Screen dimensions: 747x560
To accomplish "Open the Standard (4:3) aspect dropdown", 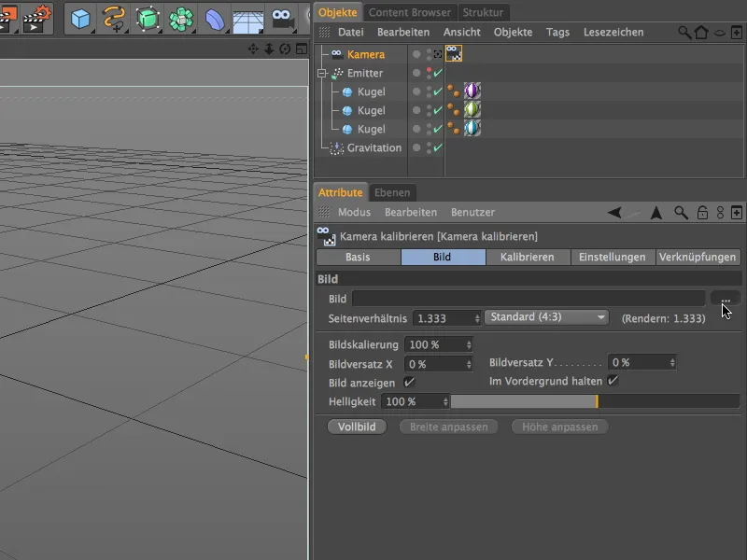I will coord(546,317).
